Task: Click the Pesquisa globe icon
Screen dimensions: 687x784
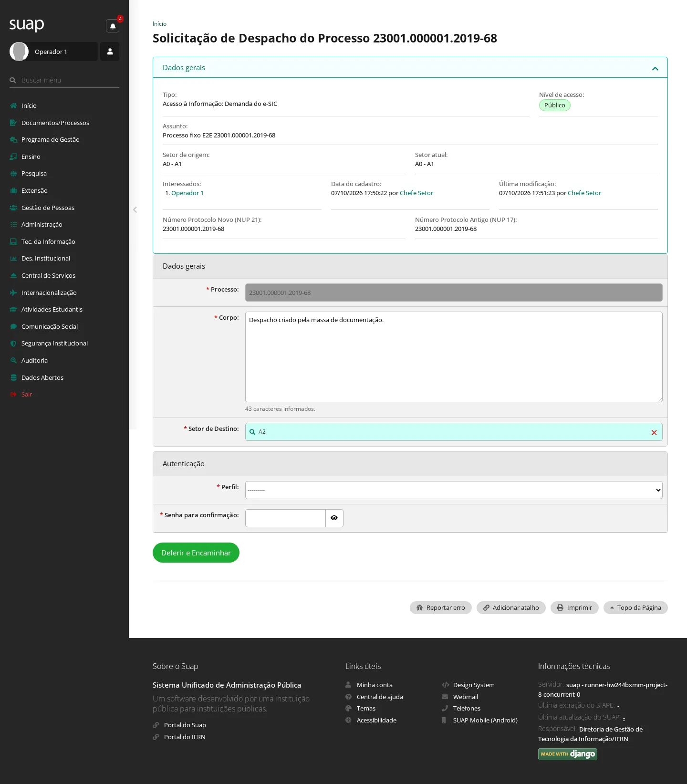Action: click(13, 174)
